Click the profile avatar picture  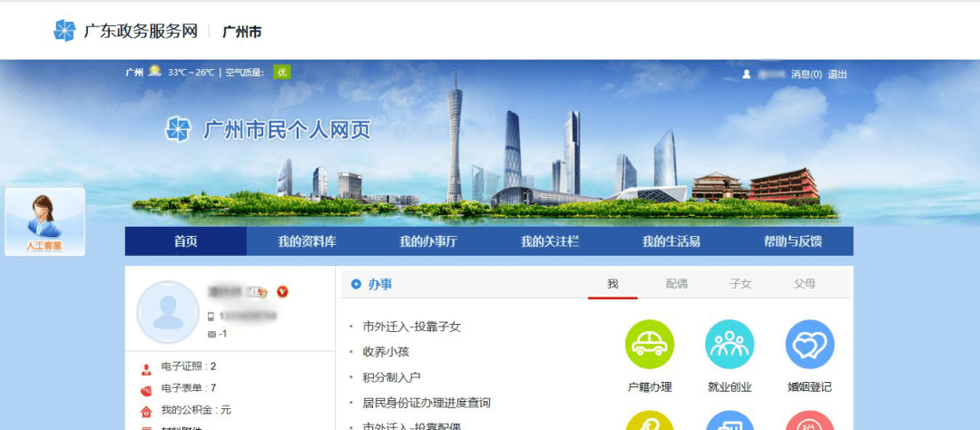[x=168, y=312]
